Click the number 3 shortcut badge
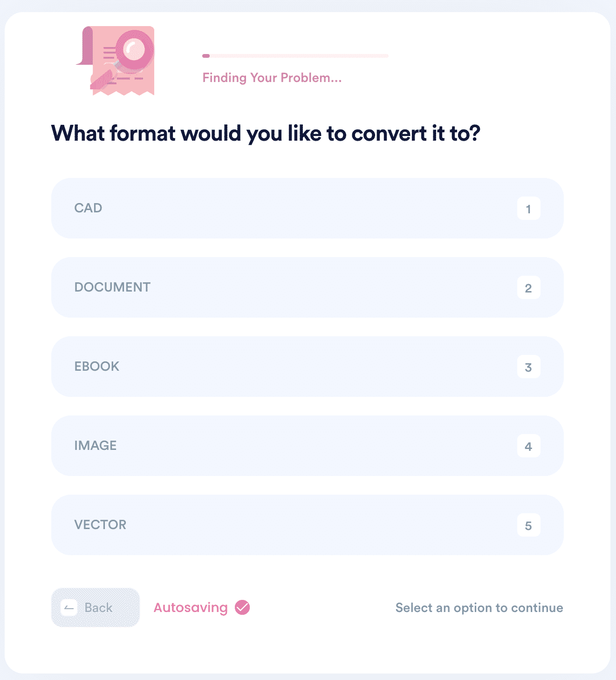This screenshot has height=680, width=616. [528, 367]
